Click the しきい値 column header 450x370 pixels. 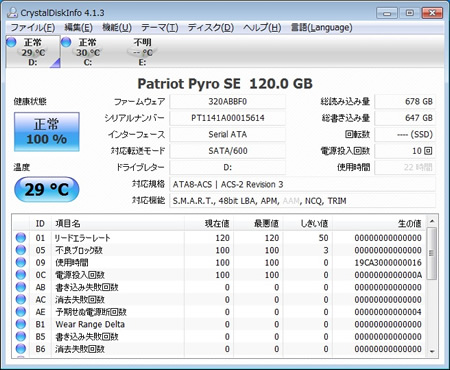coord(308,223)
